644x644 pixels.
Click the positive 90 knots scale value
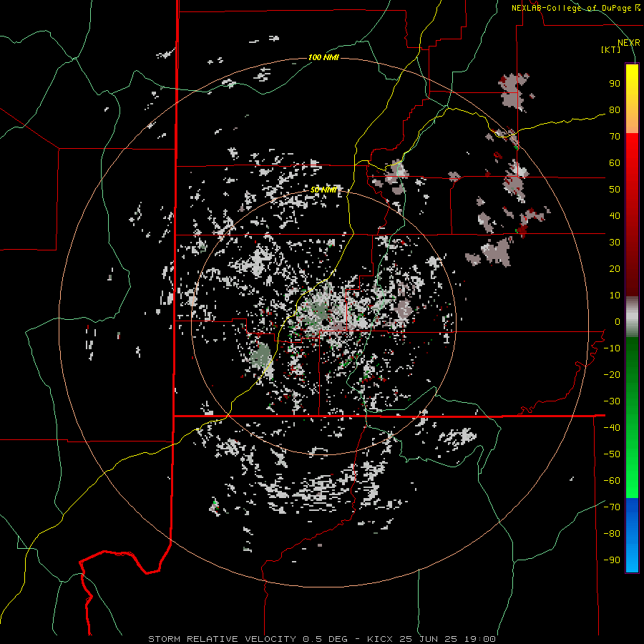click(615, 84)
